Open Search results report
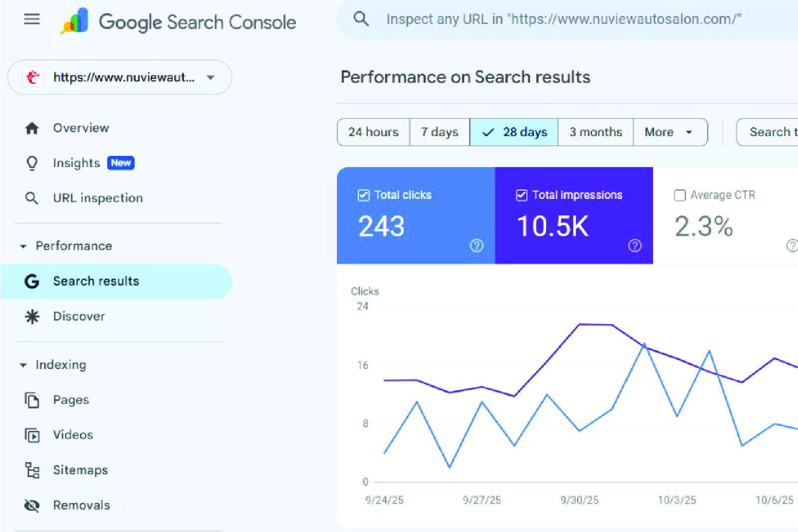The height and width of the screenshot is (532, 798). 116,281
